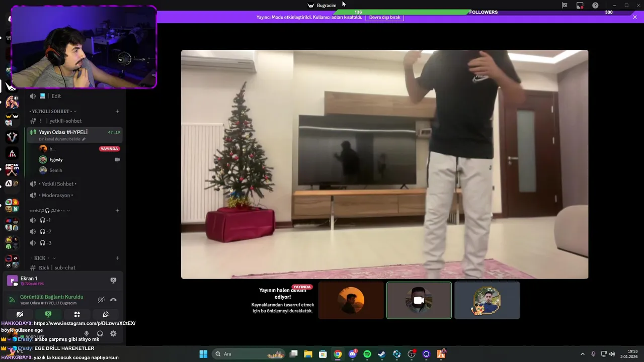
Task: Click the taskbar Ara search box
Action: point(249,354)
